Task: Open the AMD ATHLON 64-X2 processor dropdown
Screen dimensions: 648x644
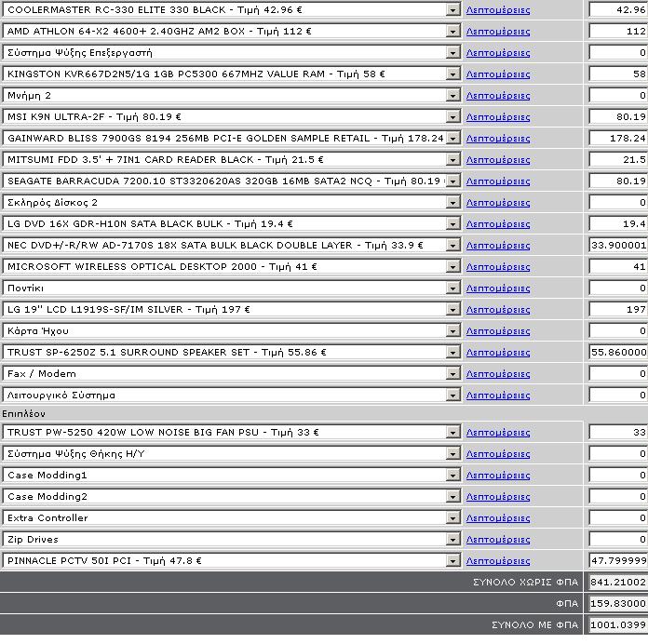Action: tap(232, 32)
